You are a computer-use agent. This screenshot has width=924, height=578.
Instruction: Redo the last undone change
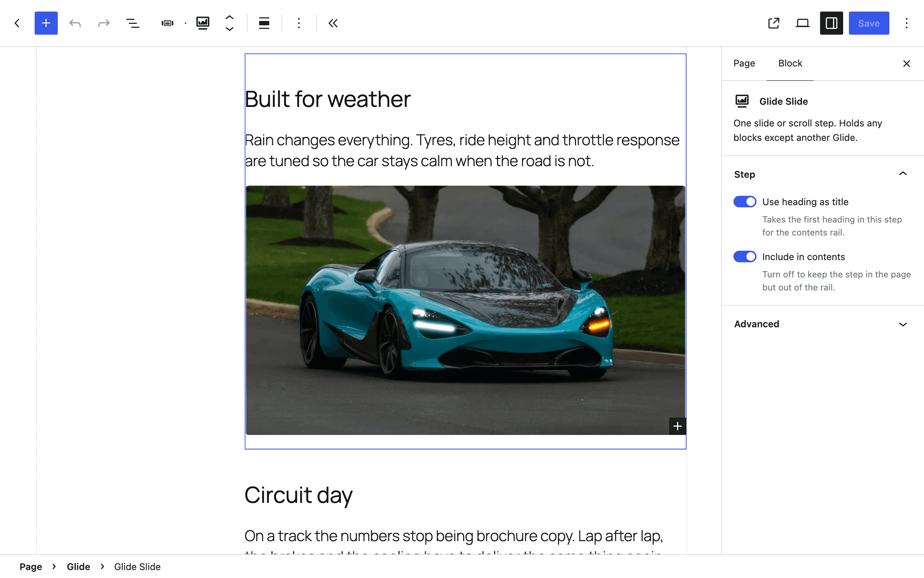coord(104,23)
